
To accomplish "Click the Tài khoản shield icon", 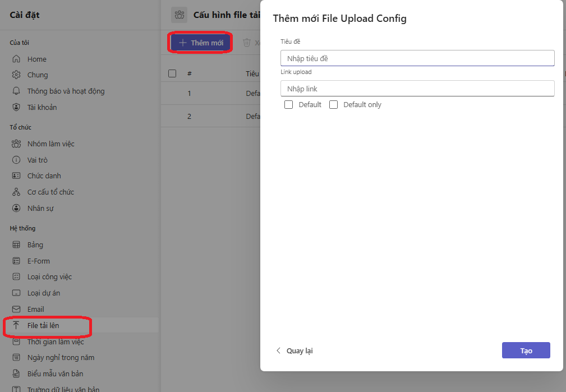I will click(x=16, y=107).
